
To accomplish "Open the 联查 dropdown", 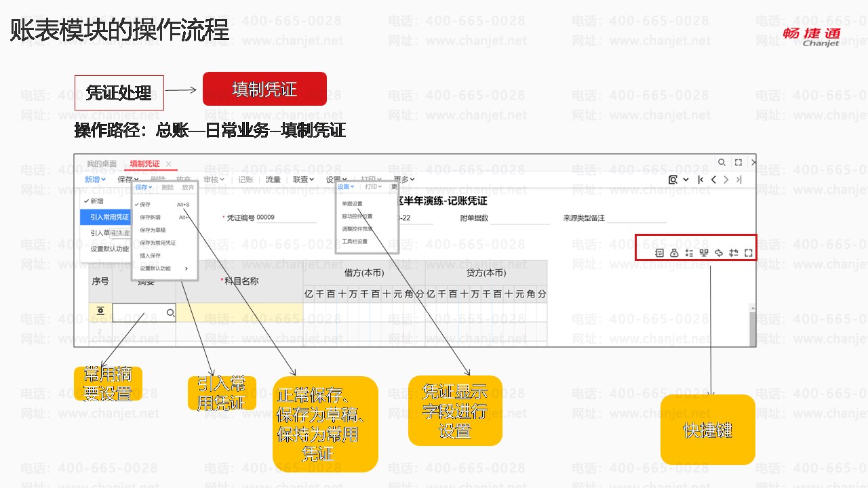I will pos(304,180).
